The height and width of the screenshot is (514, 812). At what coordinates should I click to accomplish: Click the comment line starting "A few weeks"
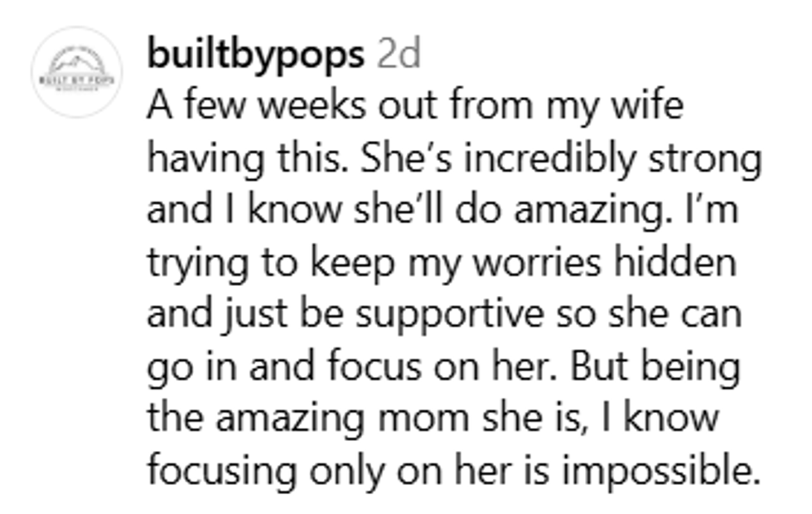(x=415, y=108)
